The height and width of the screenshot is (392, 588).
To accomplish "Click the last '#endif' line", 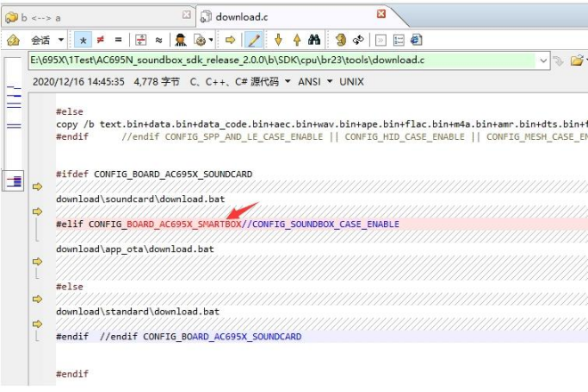I will click(x=72, y=374).
